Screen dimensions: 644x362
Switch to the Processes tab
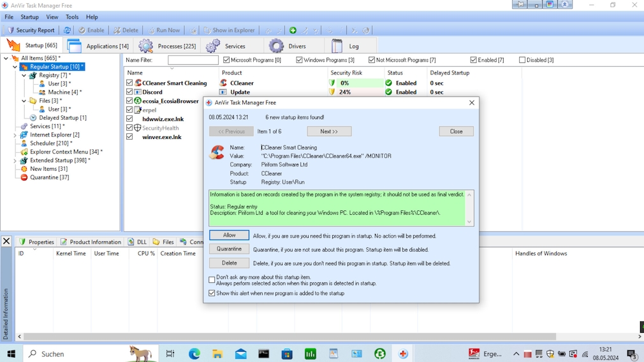167,46
